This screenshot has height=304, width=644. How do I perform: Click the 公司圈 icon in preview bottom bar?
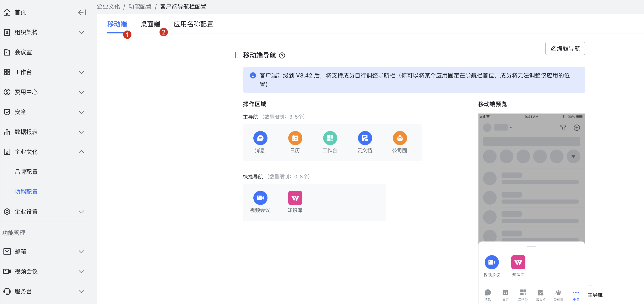(x=558, y=293)
